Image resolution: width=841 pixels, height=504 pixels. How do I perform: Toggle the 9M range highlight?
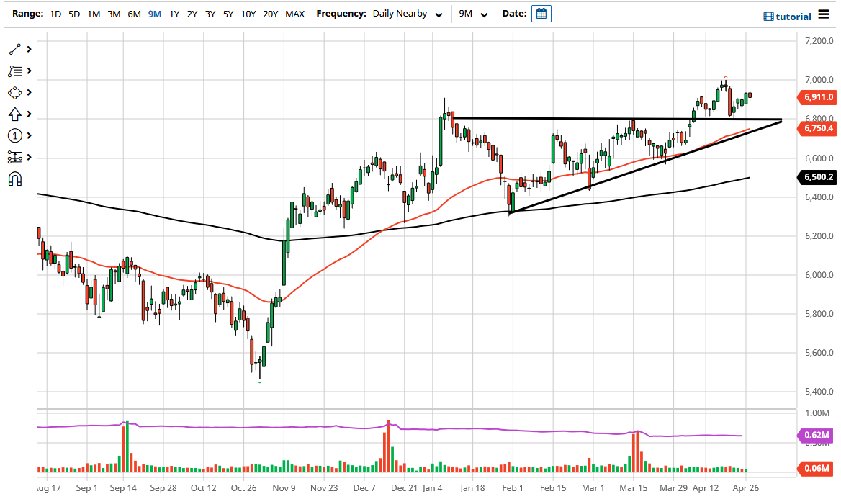click(x=154, y=13)
